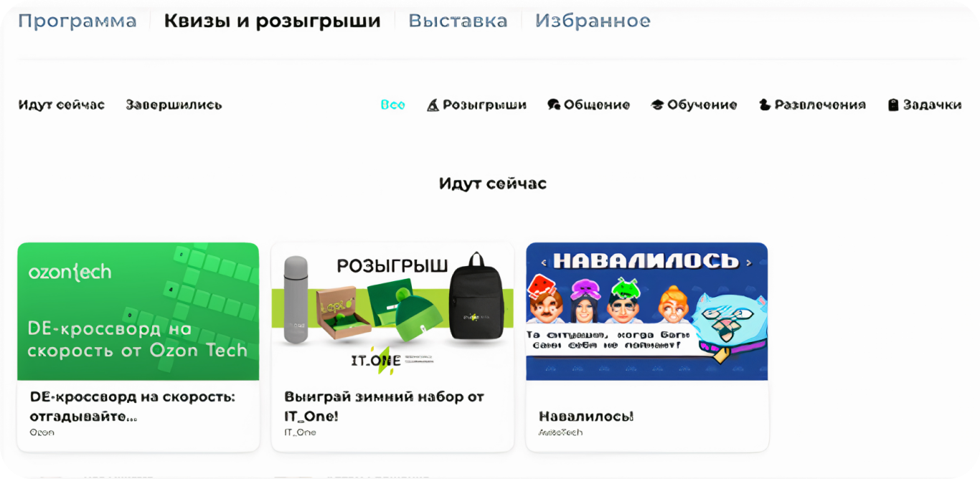980x479 pixels.
Task: Select the Завершились filter
Action: (174, 105)
